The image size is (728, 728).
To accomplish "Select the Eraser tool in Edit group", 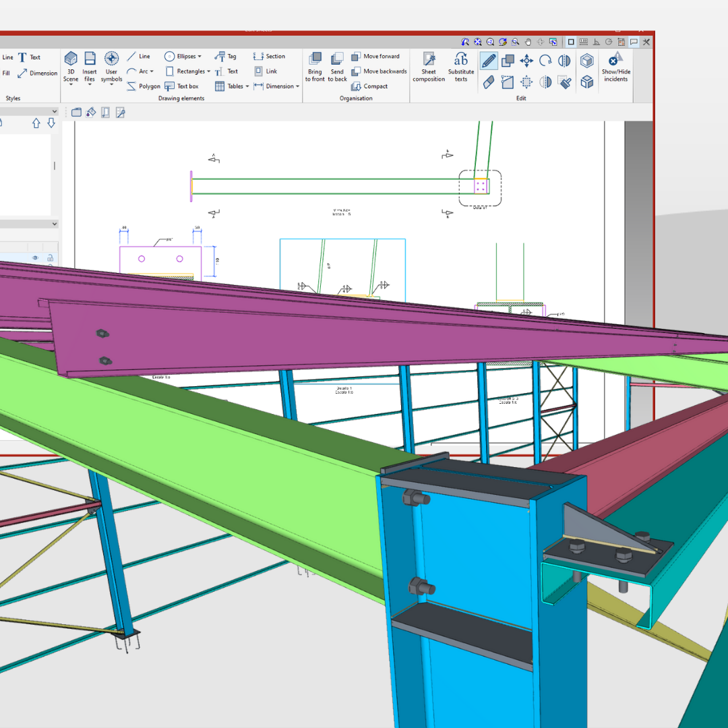I will pyautogui.click(x=489, y=82).
